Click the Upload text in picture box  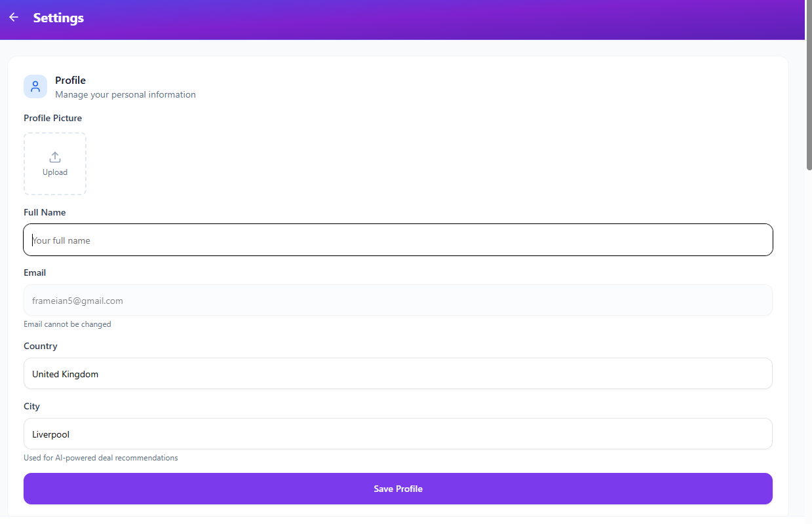[x=55, y=172]
